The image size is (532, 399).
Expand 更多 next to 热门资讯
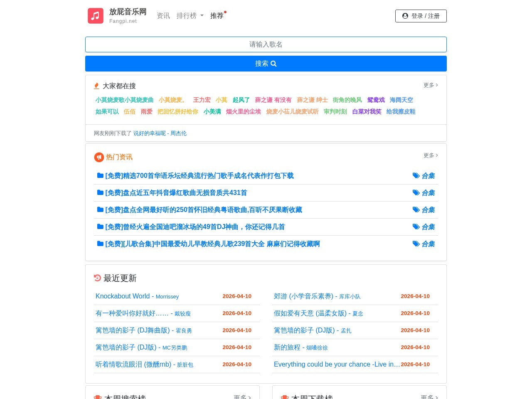(x=430, y=155)
